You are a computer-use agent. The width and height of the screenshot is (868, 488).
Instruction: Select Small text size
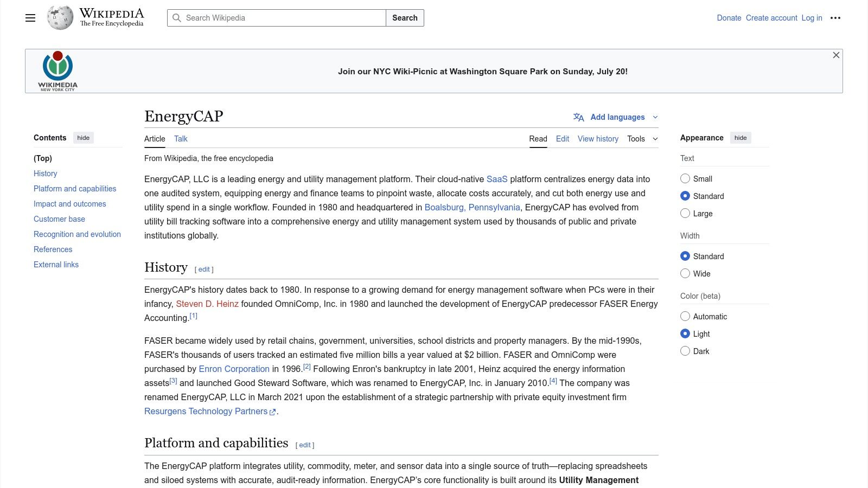click(x=685, y=178)
